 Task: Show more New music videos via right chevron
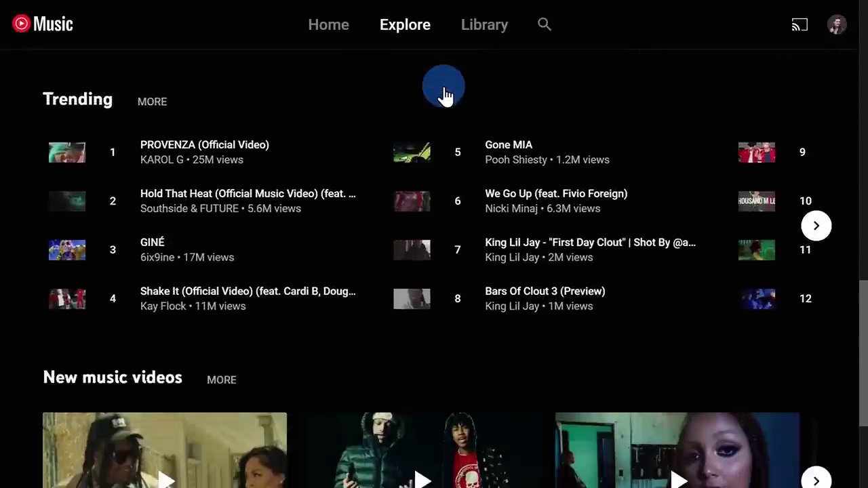(x=816, y=480)
